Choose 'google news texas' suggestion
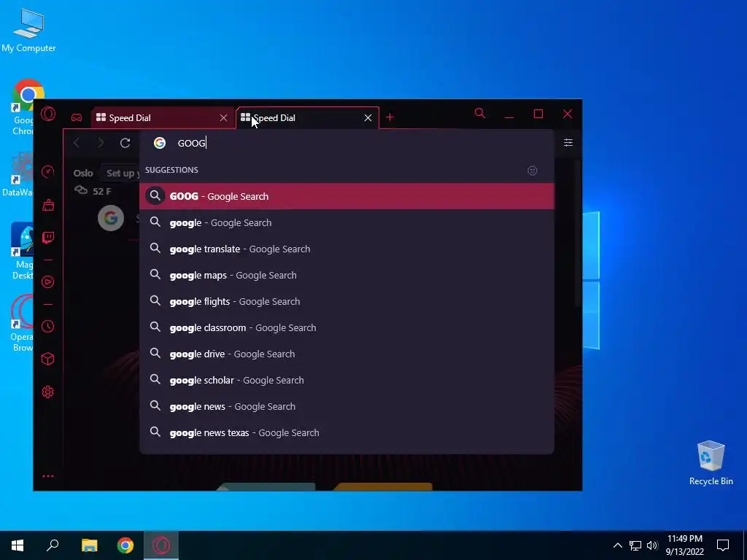Image resolution: width=747 pixels, height=560 pixels. (x=347, y=432)
